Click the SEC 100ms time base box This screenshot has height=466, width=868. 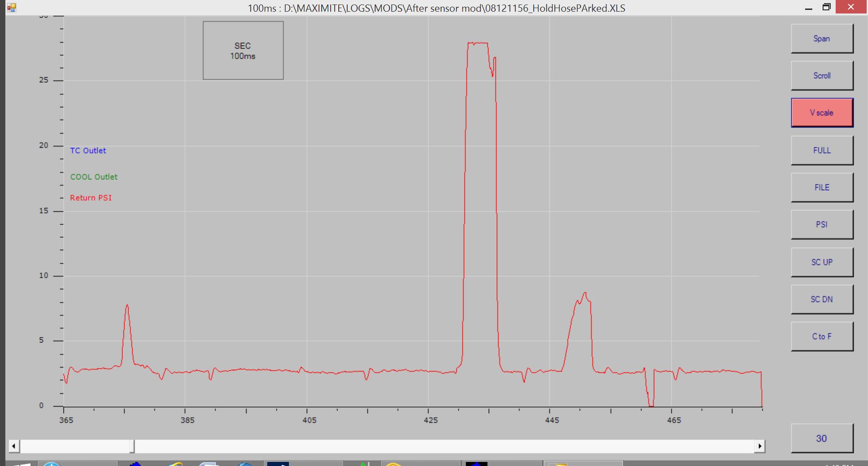[243, 50]
